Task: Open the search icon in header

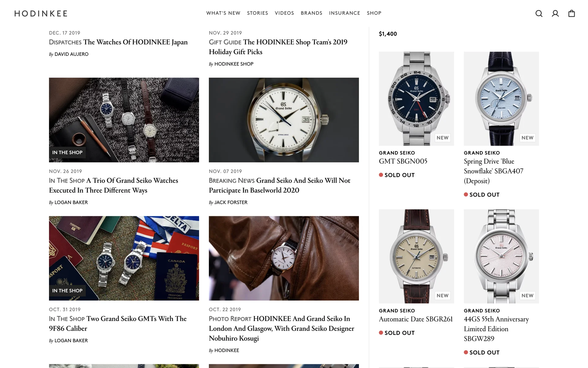Action: coord(539,13)
